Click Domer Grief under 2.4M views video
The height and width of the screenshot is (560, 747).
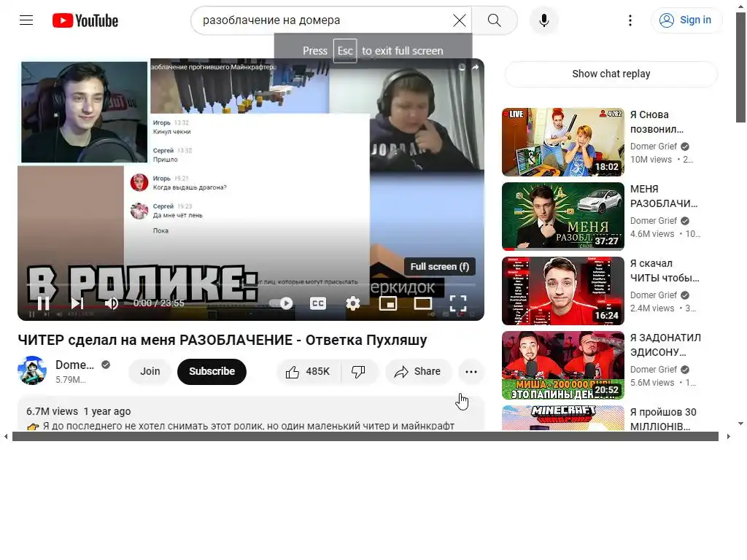tap(653, 295)
